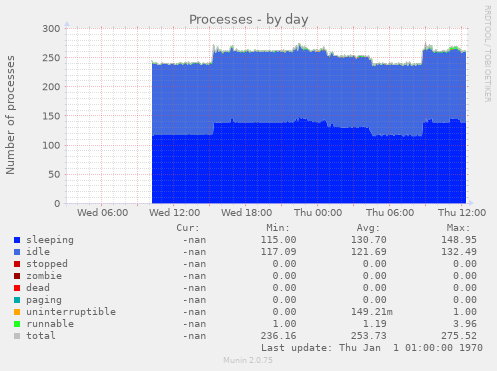This screenshot has height=371, width=497.
Task: Select the 'total' legend label
Action: coord(41,336)
